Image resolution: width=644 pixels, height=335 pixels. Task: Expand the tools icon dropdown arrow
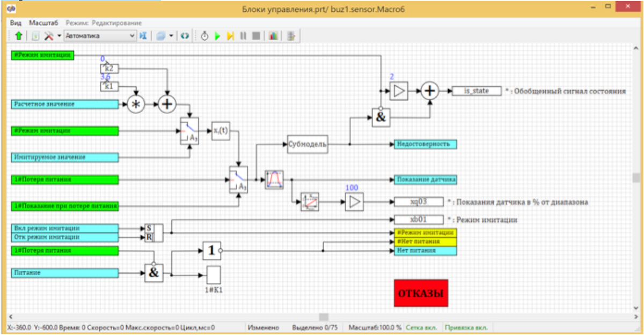pyautogui.click(x=59, y=36)
